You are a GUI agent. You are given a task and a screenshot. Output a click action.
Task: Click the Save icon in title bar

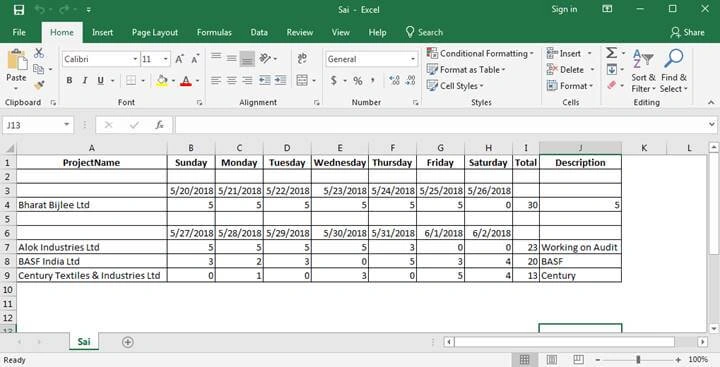19,10
